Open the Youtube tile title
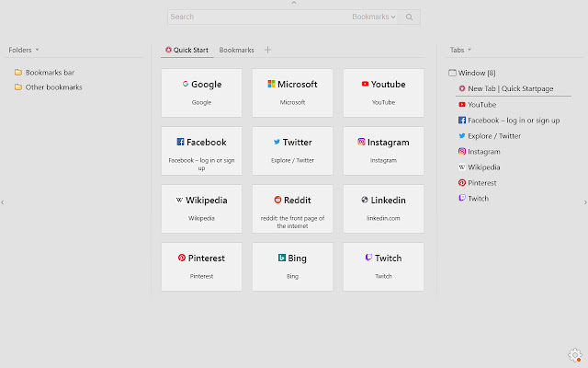 pyautogui.click(x=388, y=84)
